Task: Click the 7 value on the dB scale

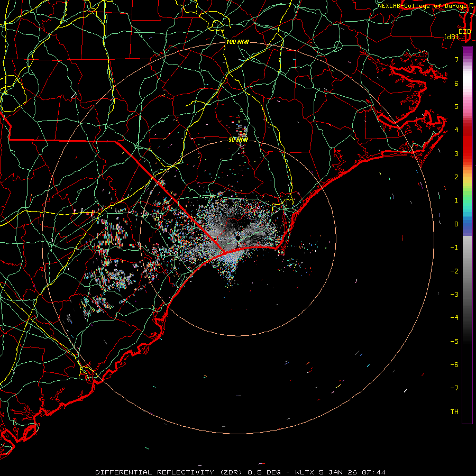Action: (x=456, y=59)
